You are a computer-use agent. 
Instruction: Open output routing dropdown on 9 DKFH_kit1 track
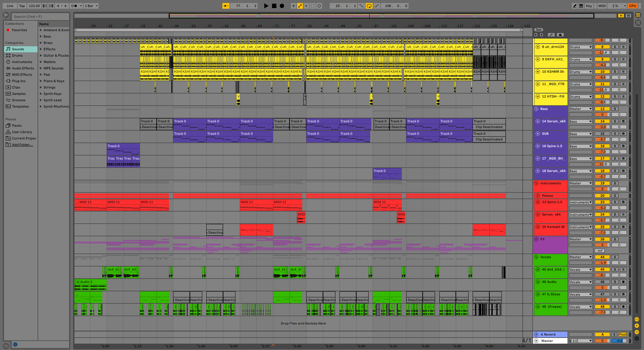click(x=580, y=60)
